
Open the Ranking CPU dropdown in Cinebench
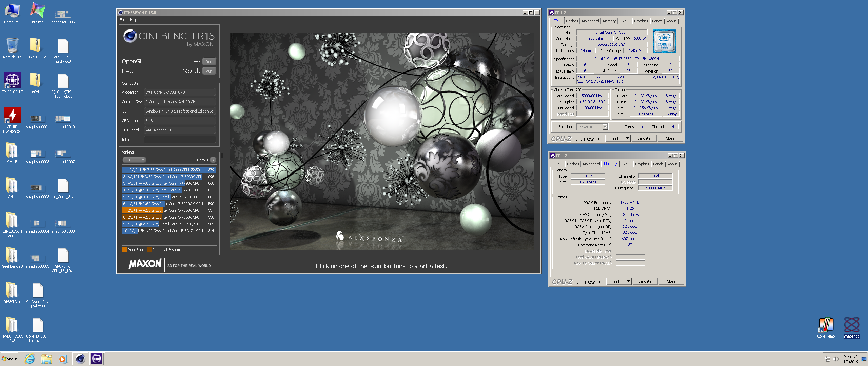pyautogui.click(x=134, y=160)
